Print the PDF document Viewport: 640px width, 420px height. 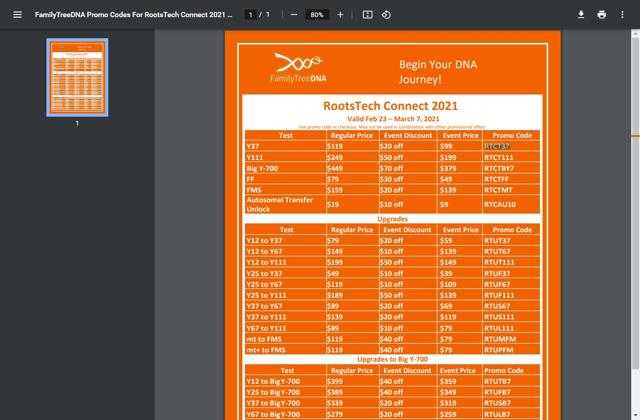(602, 15)
